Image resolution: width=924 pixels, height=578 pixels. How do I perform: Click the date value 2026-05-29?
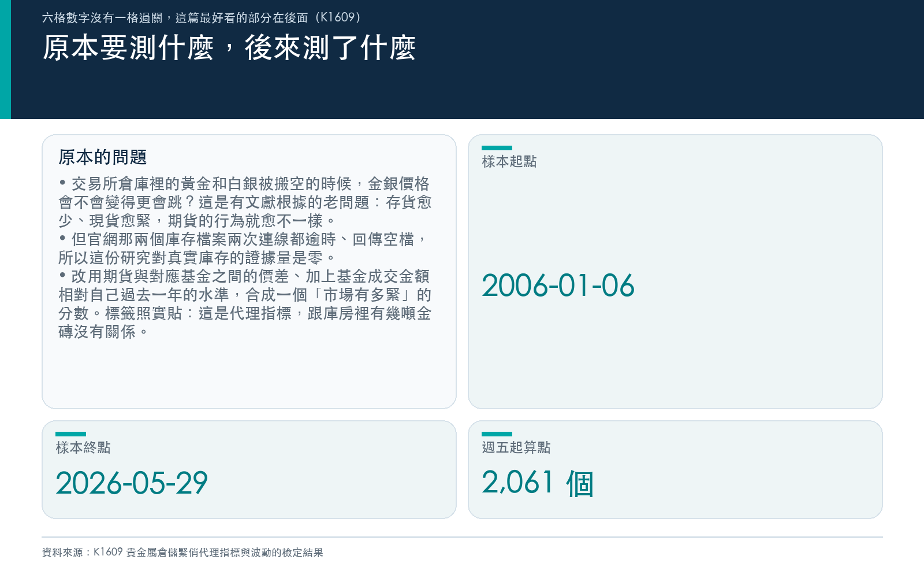132,483
